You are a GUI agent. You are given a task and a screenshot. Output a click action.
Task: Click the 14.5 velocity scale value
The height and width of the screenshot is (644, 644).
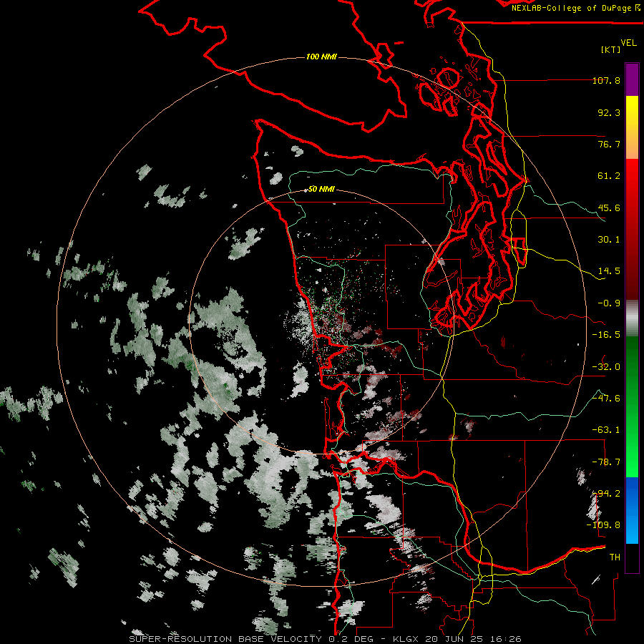(x=609, y=271)
